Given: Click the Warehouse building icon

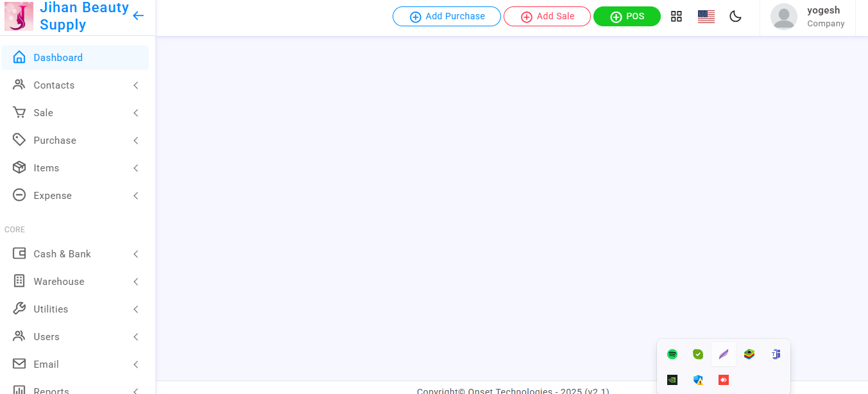Looking at the screenshot, I should (19, 281).
